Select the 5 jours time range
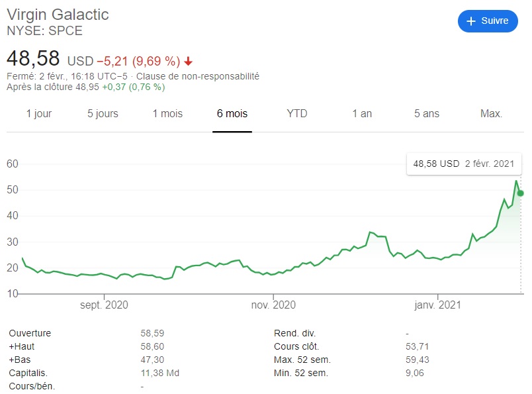Image resolution: width=532 pixels, height=394 pixels. 103,114
